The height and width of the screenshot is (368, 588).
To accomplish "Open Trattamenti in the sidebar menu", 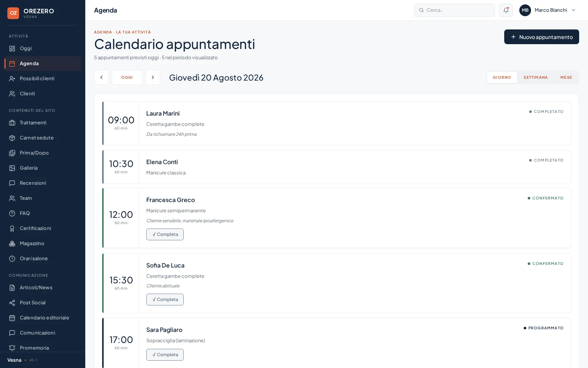I will (x=43, y=123).
